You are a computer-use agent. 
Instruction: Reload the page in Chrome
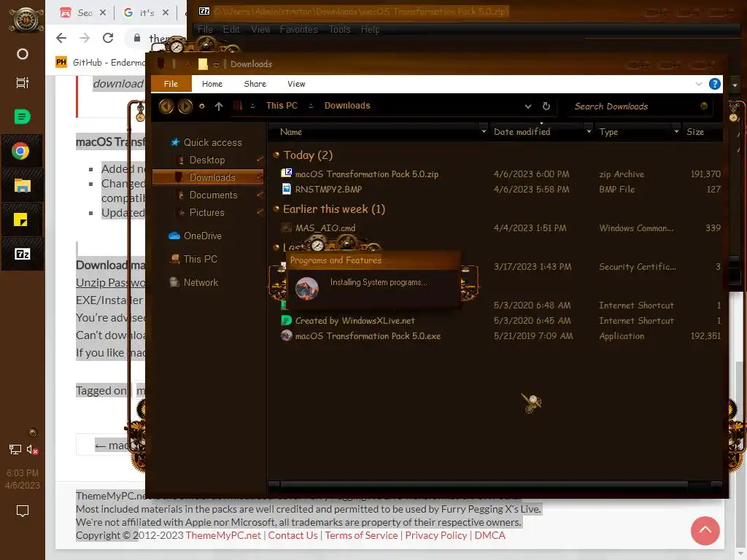point(108,38)
